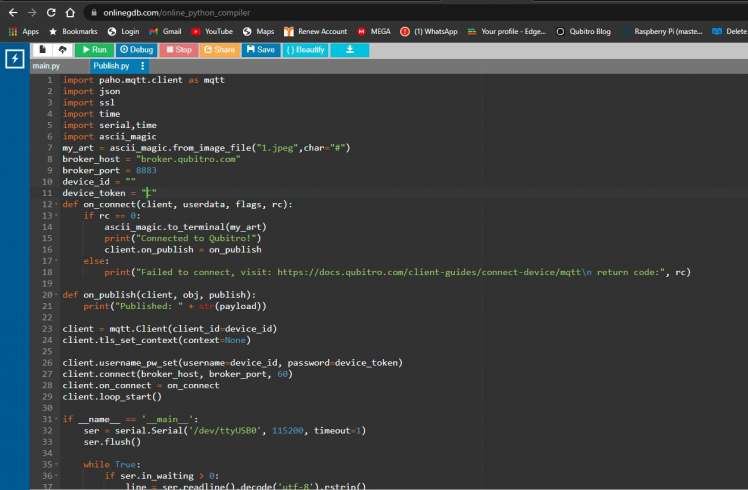748x490 pixels.
Task: Beautify the code formatting
Action: [x=305, y=49]
